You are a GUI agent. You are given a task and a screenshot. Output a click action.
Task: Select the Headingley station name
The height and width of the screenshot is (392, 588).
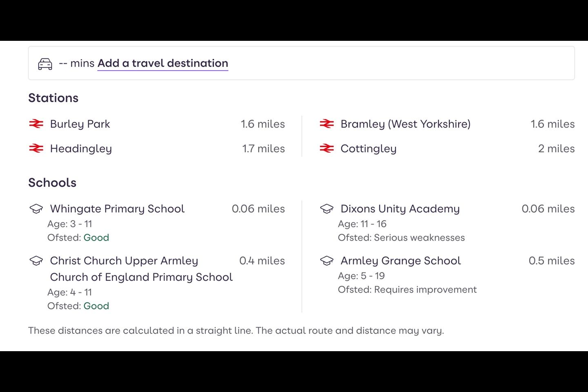(x=81, y=149)
